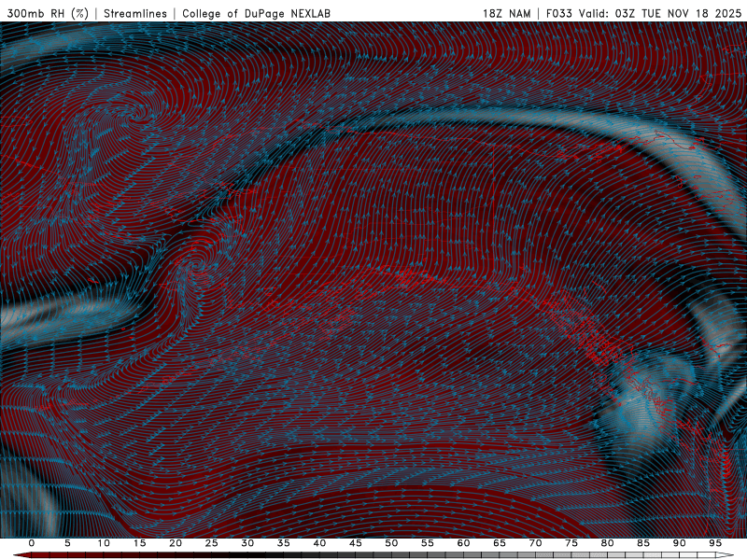
Task: Click the colorbar label "30"
Action: (x=247, y=543)
